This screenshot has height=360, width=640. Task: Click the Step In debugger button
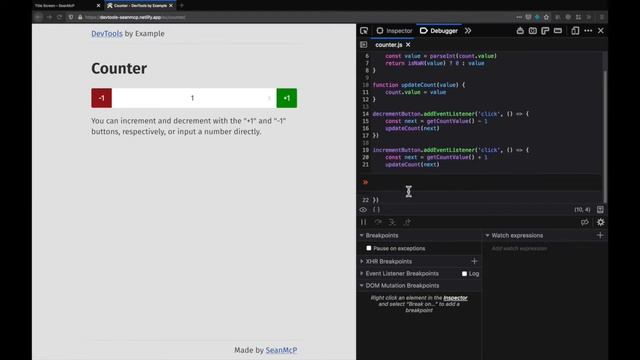(392, 222)
